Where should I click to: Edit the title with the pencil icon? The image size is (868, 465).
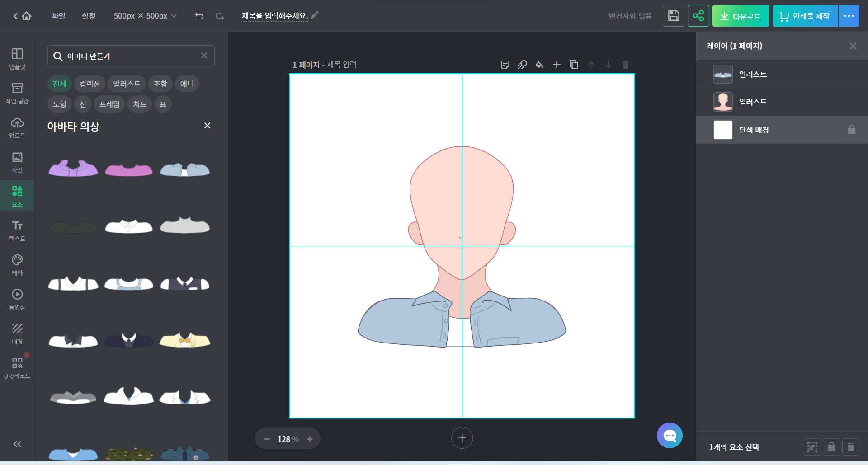coord(315,15)
